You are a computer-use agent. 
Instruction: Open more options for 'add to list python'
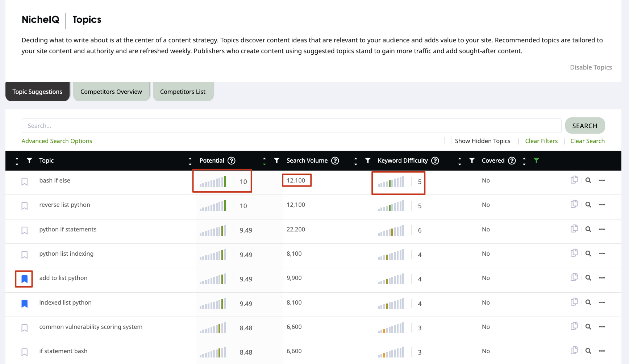(x=602, y=278)
